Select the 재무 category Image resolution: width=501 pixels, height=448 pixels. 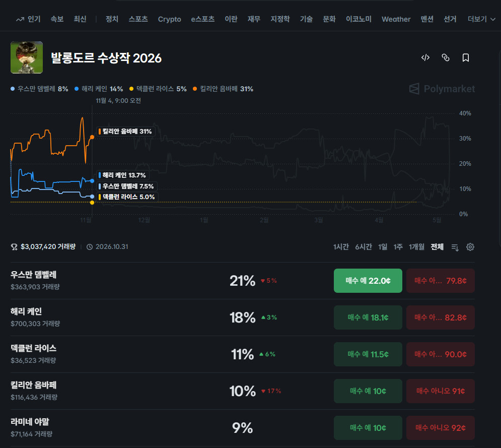click(254, 19)
